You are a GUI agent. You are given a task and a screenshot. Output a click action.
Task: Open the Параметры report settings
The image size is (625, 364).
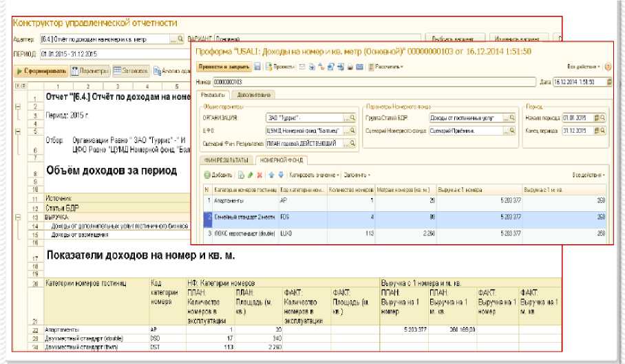click(89, 70)
